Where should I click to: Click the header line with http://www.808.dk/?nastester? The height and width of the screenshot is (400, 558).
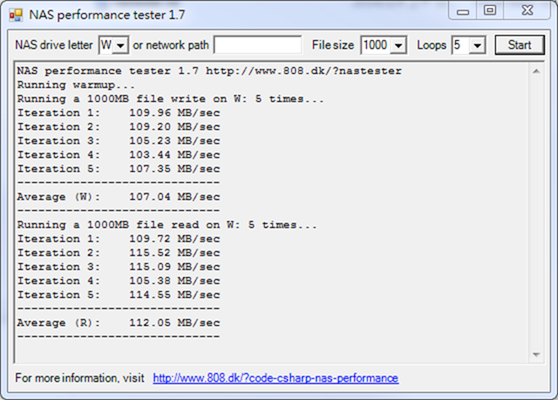pyautogui.click(x=209, y=71)
